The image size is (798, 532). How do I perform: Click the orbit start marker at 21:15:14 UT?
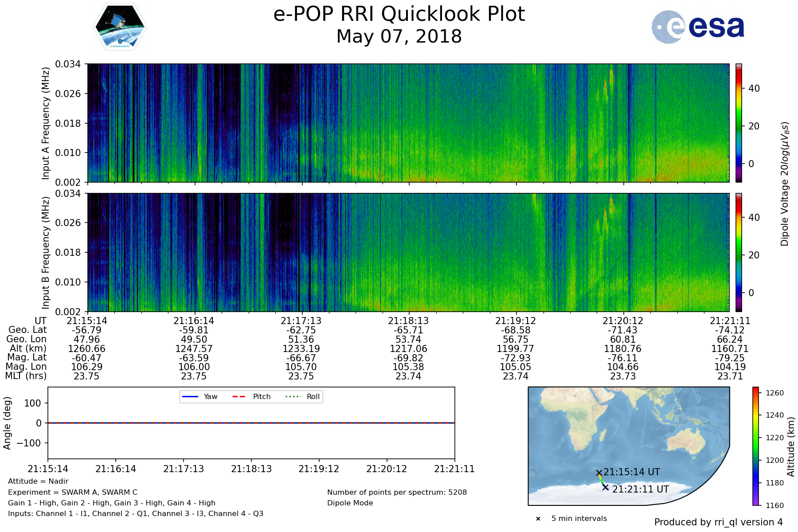click(599, 473)
